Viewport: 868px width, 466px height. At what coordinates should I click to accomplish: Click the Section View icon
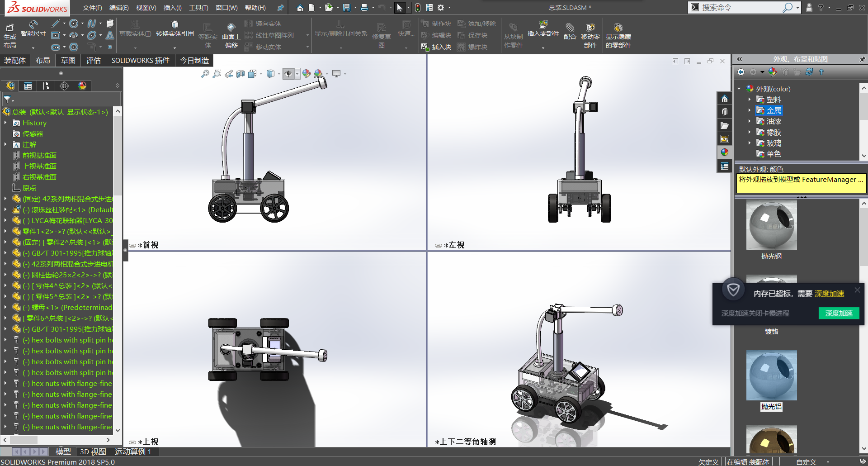pos(241,74)
